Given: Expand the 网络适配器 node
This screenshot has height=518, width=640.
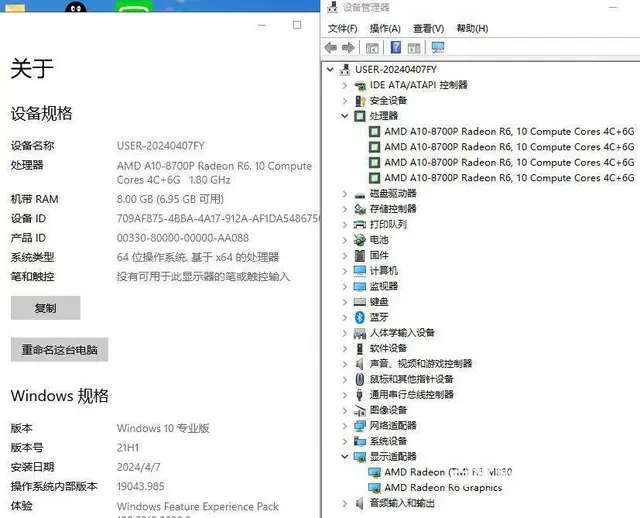Looking at the screenshot, I should coord(344,426).
